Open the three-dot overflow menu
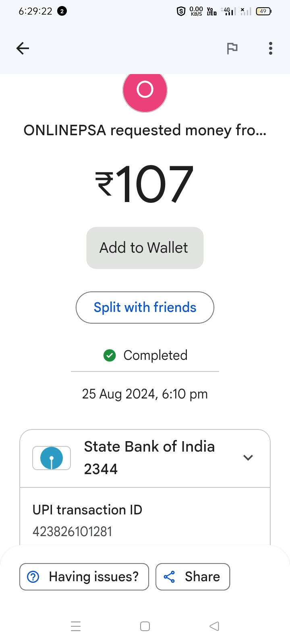 (271, 48)
